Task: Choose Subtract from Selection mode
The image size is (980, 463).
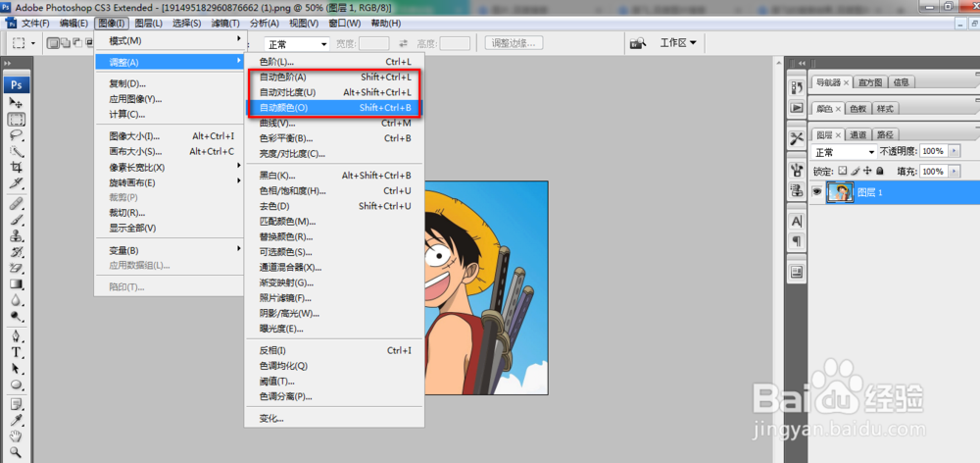Action: [76, 43]
